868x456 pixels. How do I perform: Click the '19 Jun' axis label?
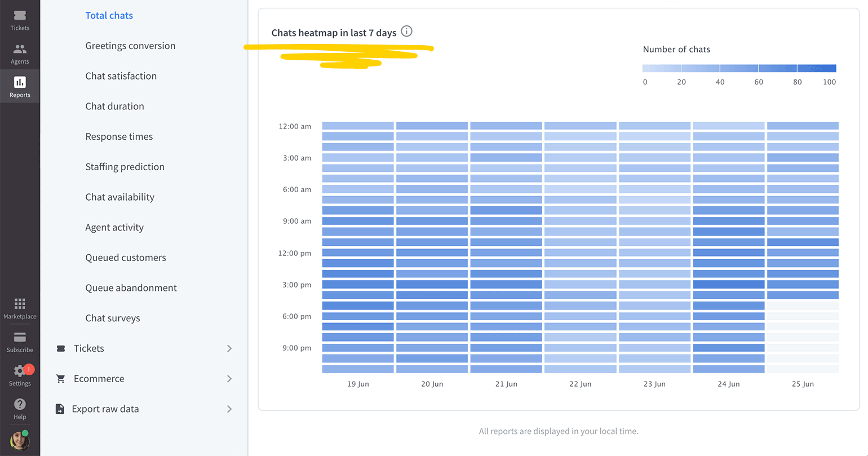[x=358, y=384]
